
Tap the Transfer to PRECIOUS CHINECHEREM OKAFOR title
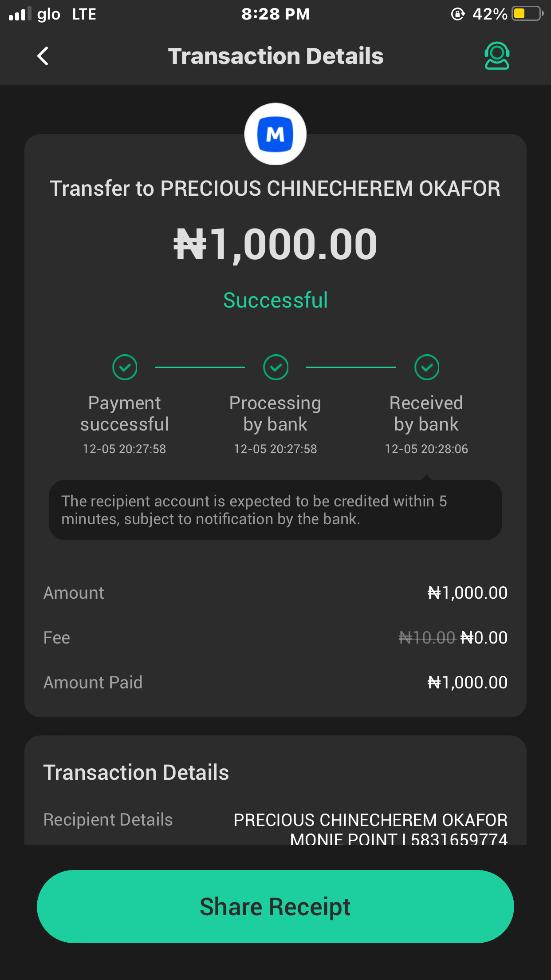tap(275, 189)
